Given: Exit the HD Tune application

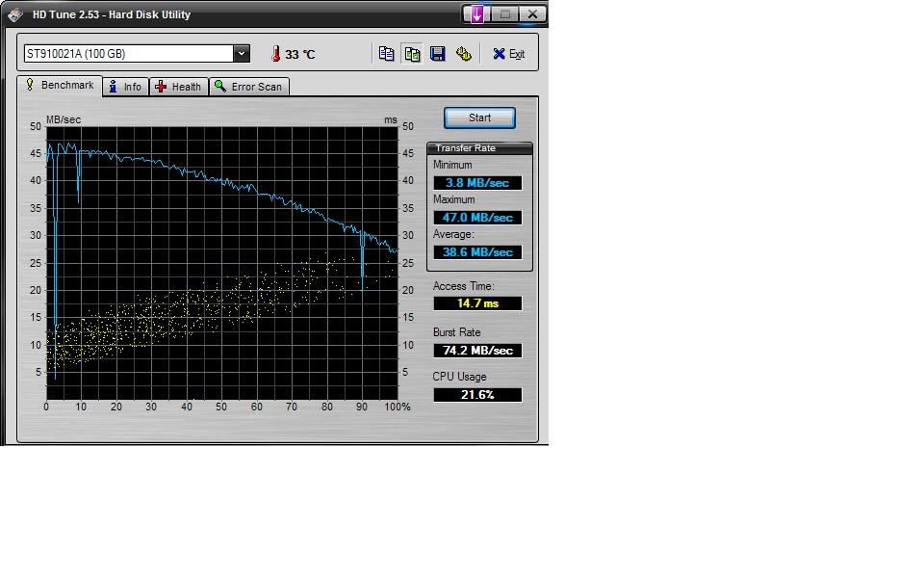Looking at the screenshot, I should (x=508, y=54).
